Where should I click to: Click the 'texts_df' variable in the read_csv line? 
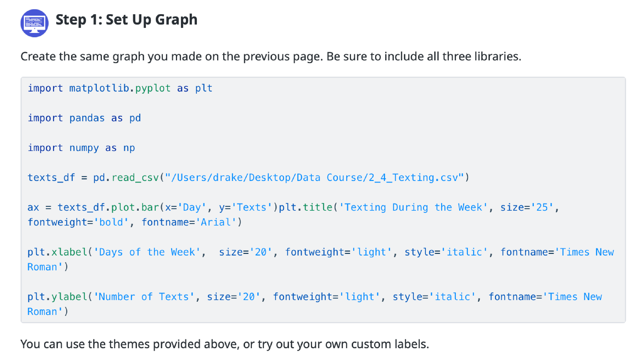pos(51,178)
